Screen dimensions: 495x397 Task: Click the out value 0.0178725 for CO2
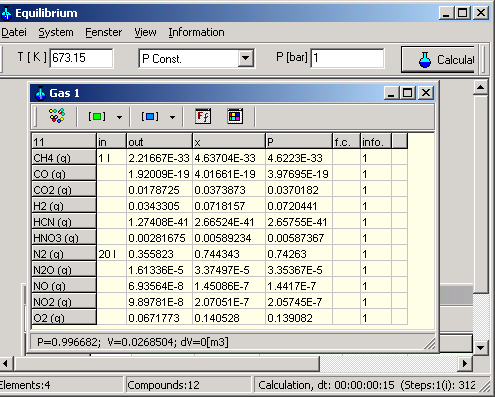pos(159,190)
